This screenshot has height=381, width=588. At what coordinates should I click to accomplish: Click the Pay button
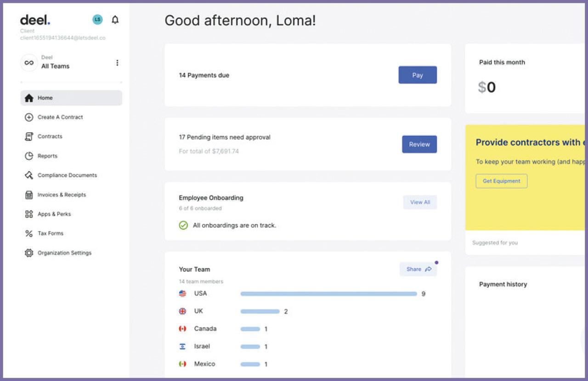pyautogui.click(x=418, y=75)
